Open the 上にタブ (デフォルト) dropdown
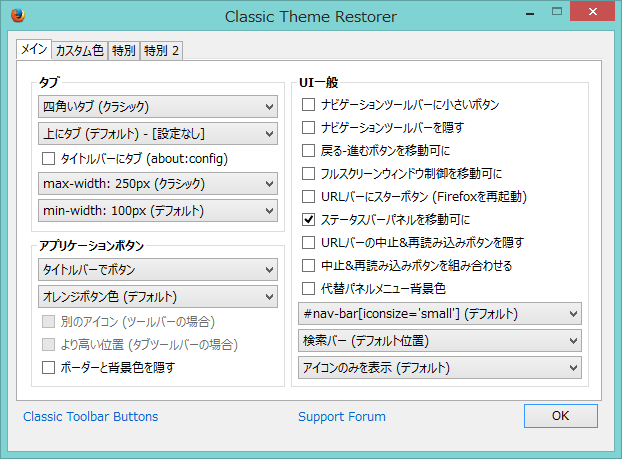The width and height of the screenshot is (622, 459). (158, 133)
